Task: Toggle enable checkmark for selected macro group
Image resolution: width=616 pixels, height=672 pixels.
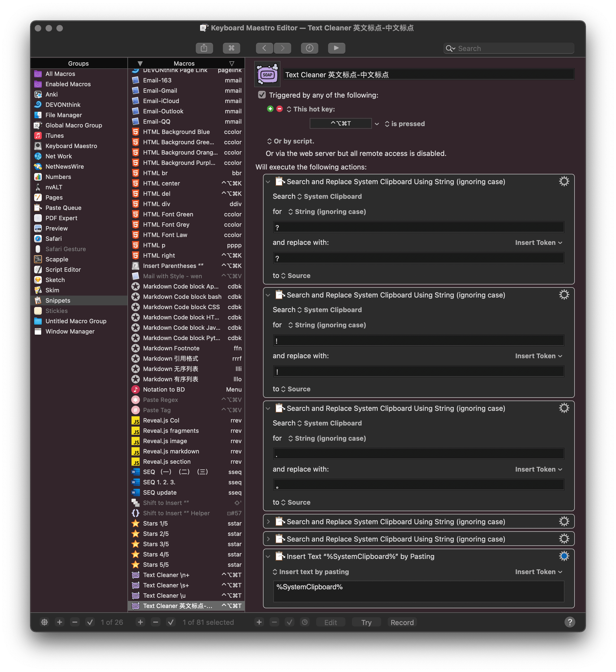Action: [90, 622]
